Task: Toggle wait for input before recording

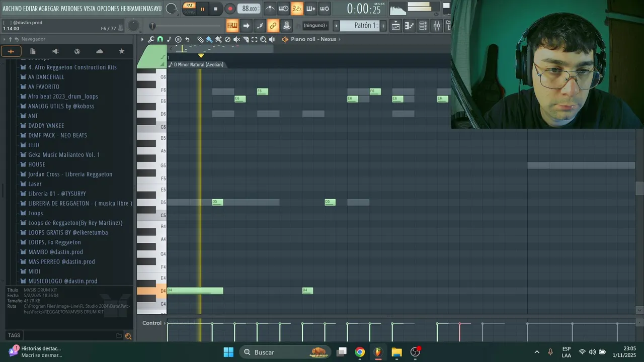Action: (x=283, y=9)
